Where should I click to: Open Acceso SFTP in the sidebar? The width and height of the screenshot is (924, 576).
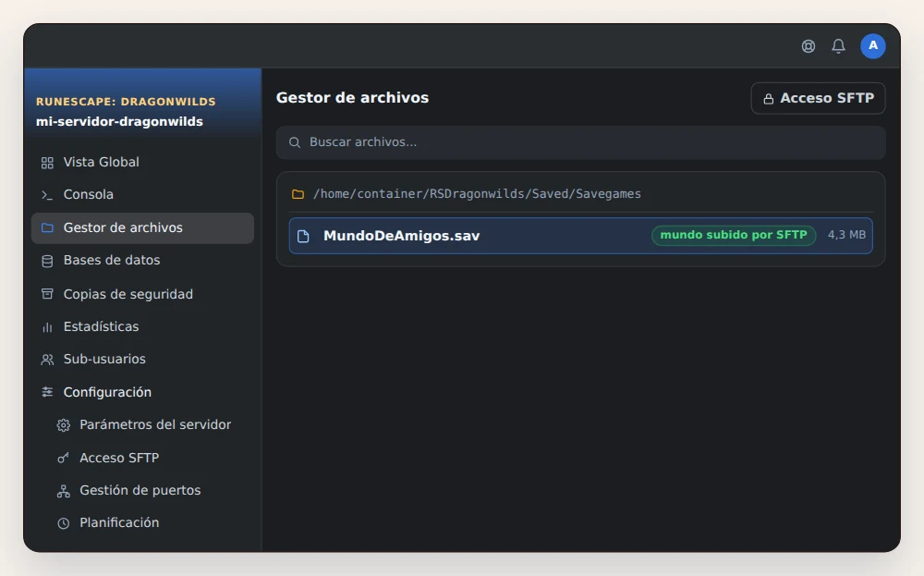pyautogui.click(x=150, y=458)
